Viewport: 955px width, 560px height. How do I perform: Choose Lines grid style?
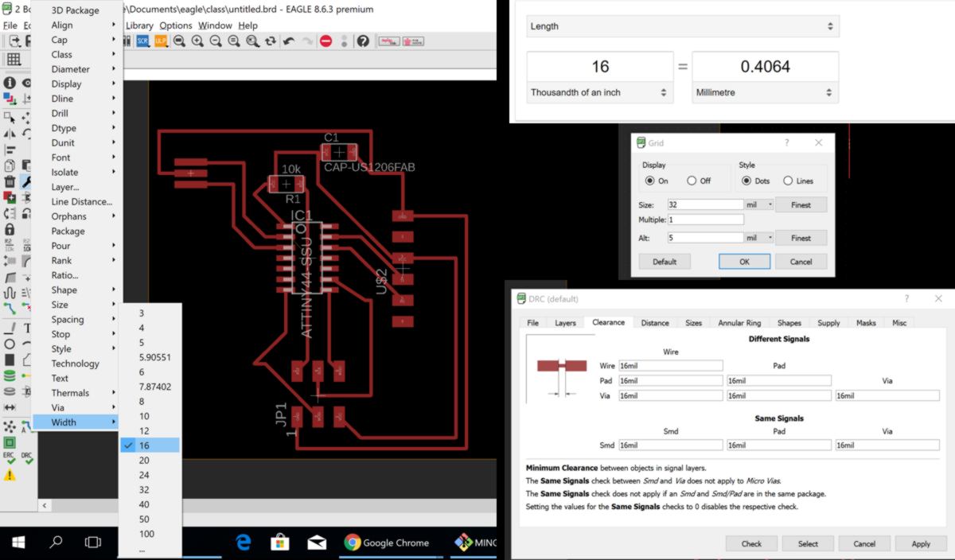[788, 181]
